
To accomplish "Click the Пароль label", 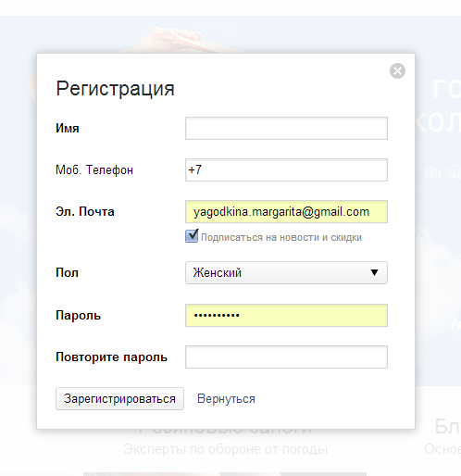I will 78,316.
